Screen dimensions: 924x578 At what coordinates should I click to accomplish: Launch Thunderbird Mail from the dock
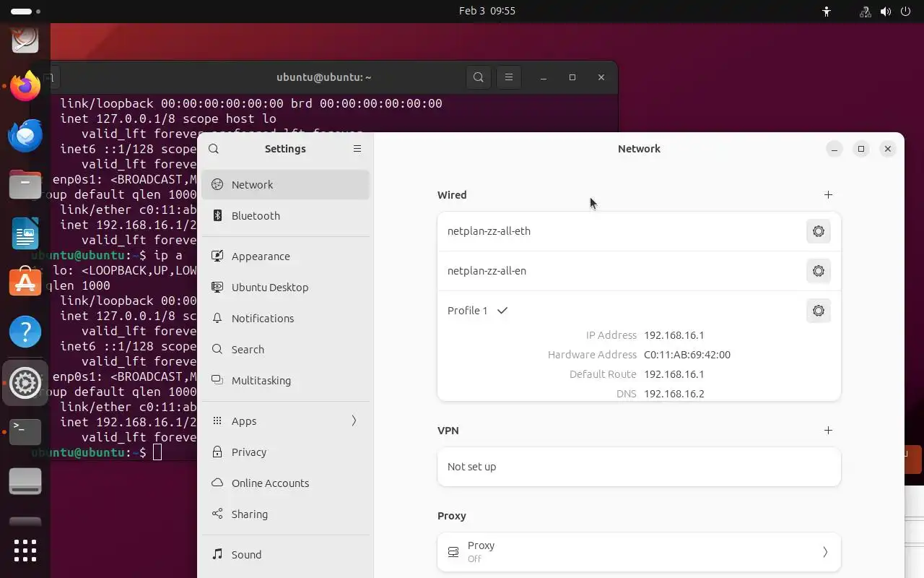[25, 136]
